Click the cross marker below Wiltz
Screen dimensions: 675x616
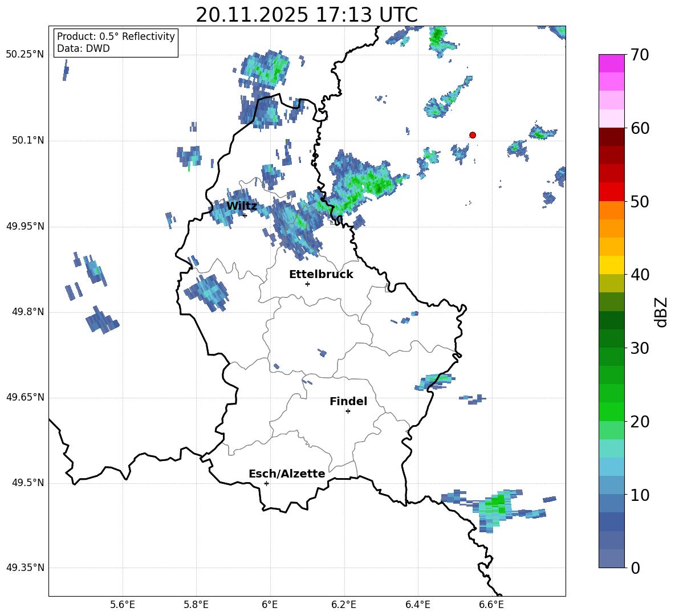[245, 215]
